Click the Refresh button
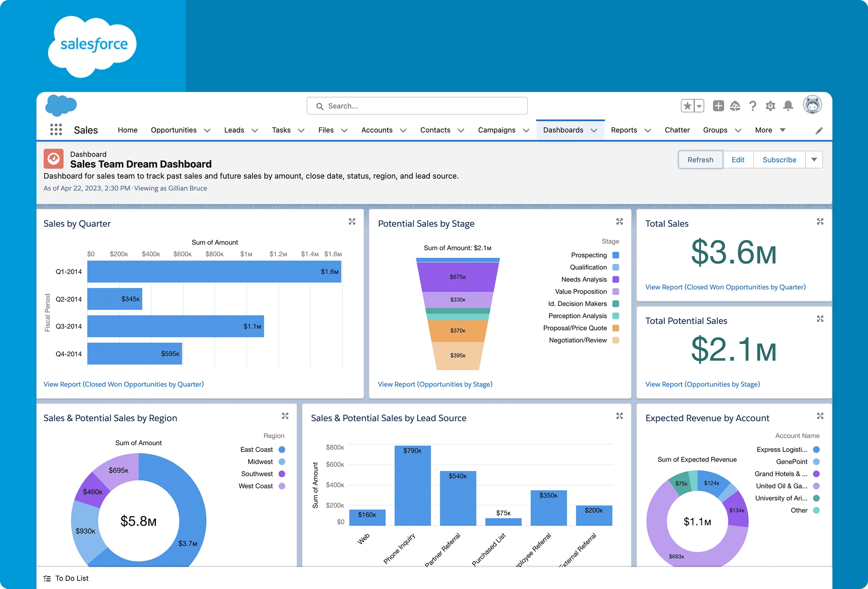This screenshot has height=589, width=868. tap(700, 160)
